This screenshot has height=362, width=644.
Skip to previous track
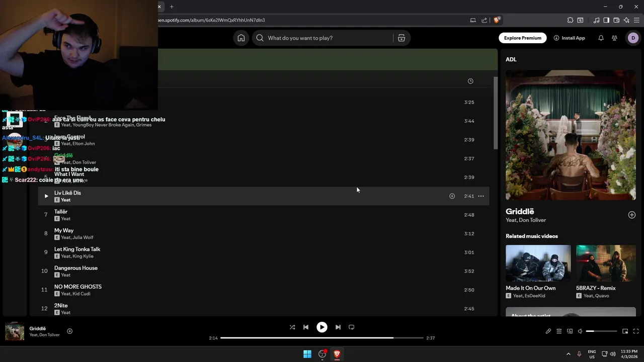pos(306,327)
